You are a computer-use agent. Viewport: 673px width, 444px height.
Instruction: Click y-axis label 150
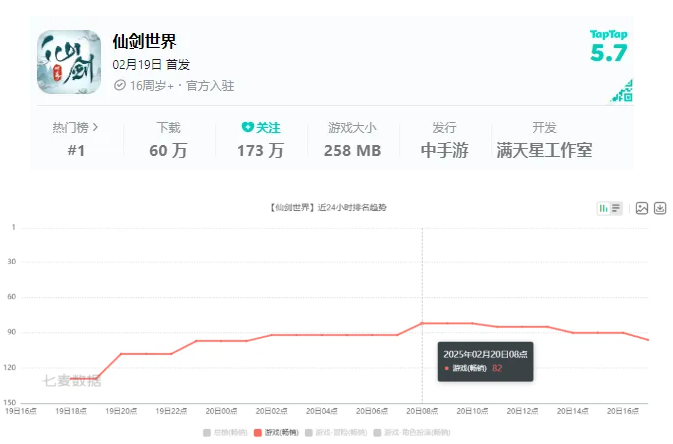pos(9,402)
